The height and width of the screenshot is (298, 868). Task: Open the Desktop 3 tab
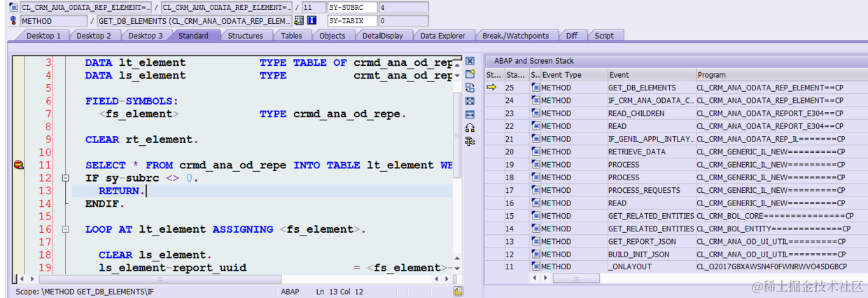point(146,36)
